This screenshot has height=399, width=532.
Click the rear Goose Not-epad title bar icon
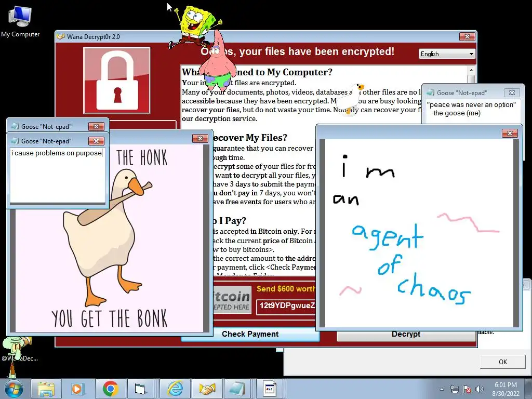15,126
